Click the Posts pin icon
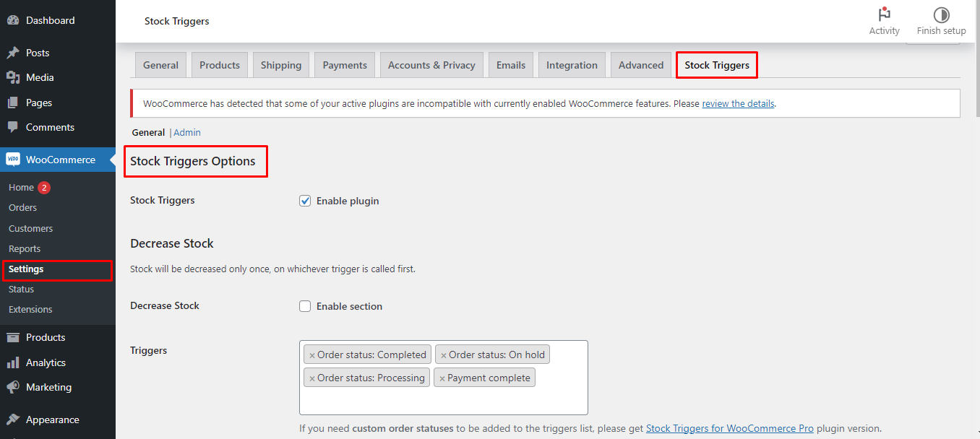The height and width of the screenshot is (439, 980). (x=13, y=53)
